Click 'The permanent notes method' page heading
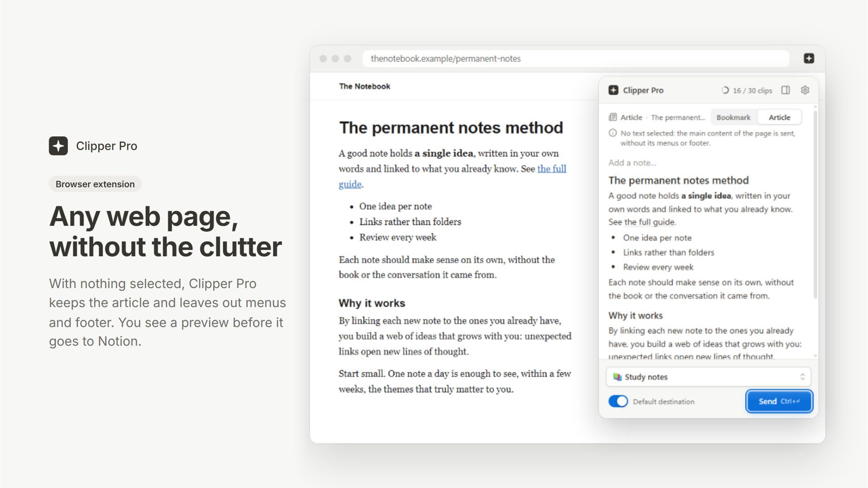 tap(451, 127)
